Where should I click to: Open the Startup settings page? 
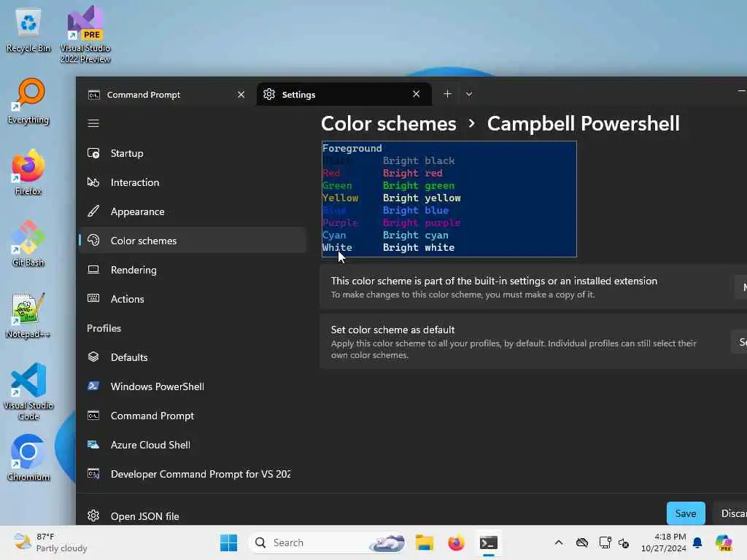point(193,153)
